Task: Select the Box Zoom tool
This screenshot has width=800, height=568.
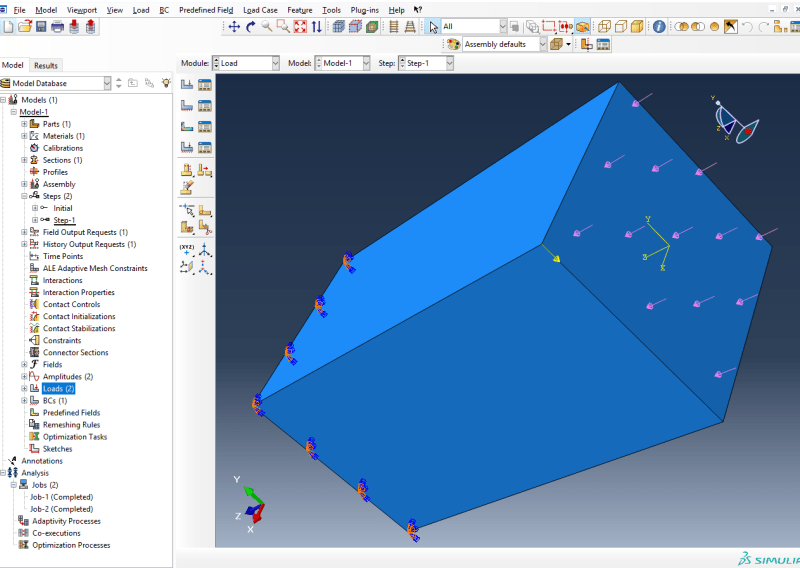Action: 283,27
